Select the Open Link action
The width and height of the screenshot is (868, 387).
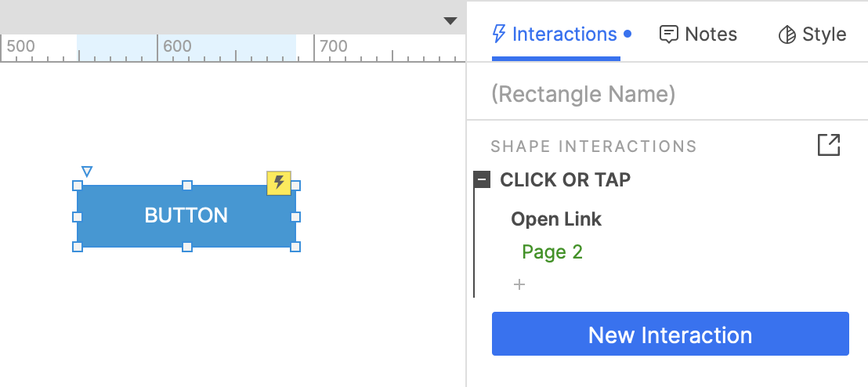point(556,219)
